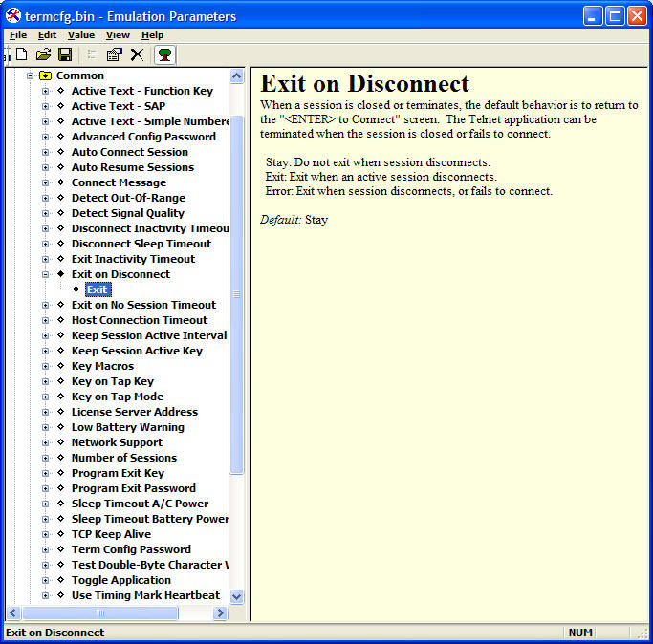
Task: Click the Properties checklist toolbar icon
Action: pos(114,54)
